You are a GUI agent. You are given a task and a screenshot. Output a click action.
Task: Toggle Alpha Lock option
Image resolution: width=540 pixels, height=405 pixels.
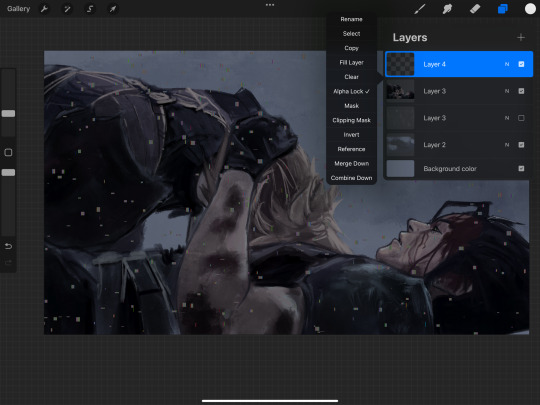coord(351,91)
